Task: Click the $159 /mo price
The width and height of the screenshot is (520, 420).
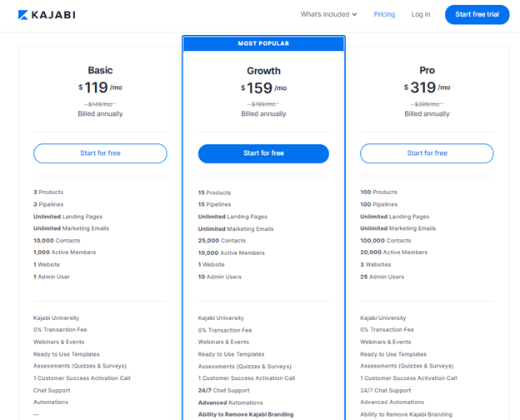Action: click(x=263, y=87)
